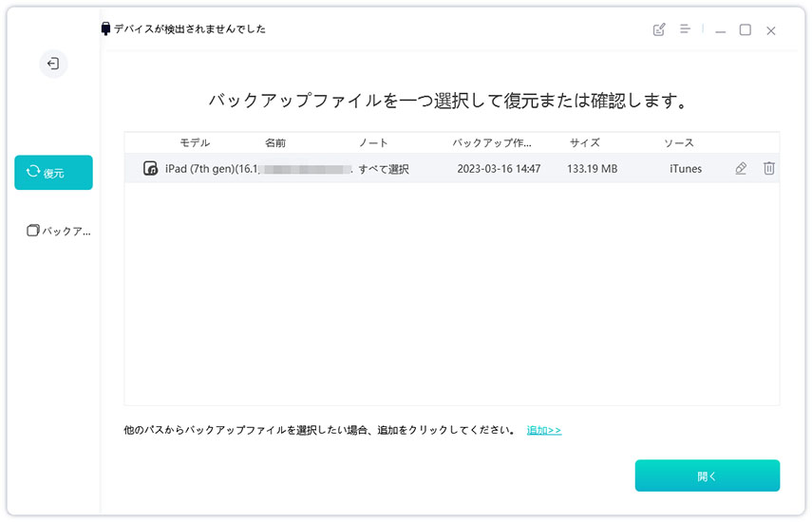Click the pencil edit icon in backup row
The image size is (812, 522).
[741, 169]
